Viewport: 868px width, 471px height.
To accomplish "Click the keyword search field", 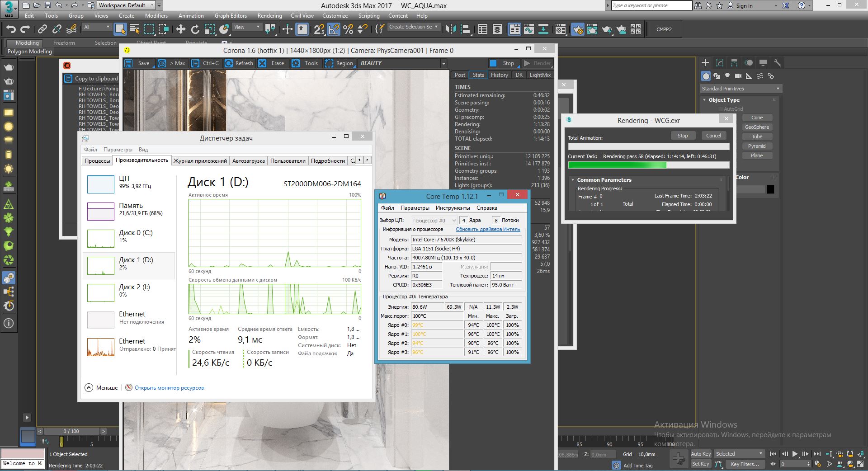I will pos(651,5).
